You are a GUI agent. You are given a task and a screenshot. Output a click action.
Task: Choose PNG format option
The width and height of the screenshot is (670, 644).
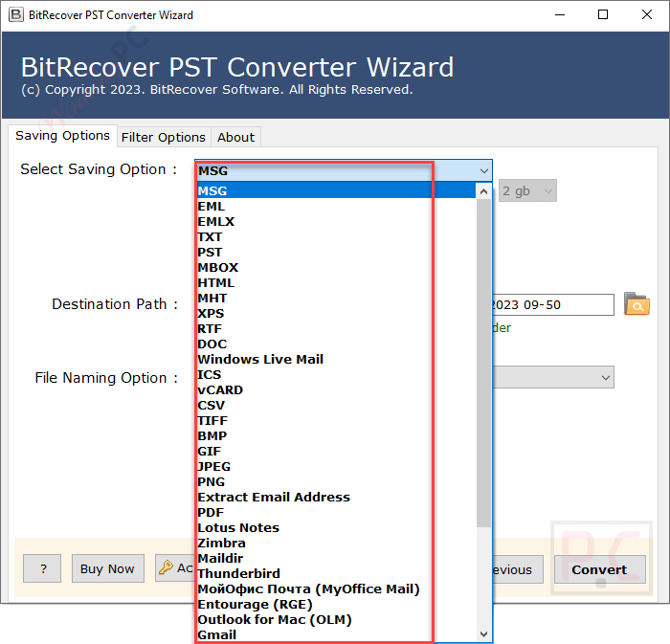336,482
